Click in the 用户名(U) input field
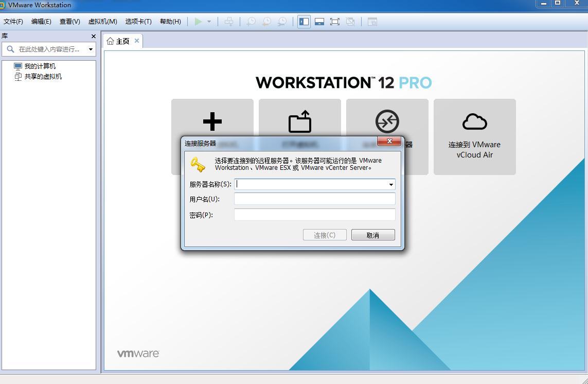The width and height of the screenshot is (588, 384). (x=314, y=199)
